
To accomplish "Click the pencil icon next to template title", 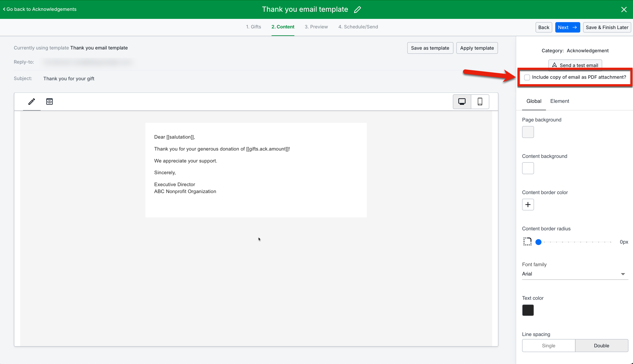I will [x=357, y=10].
